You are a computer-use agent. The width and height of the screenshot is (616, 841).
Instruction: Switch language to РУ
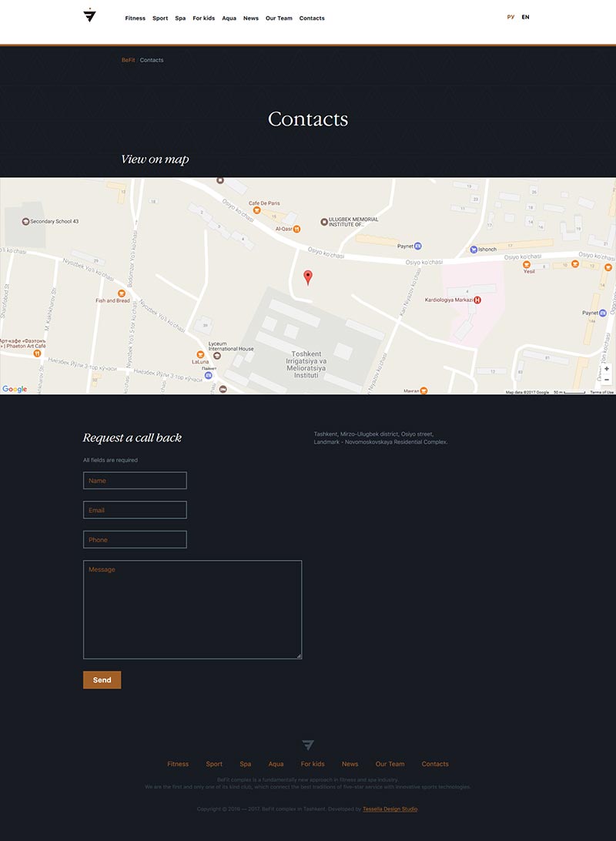(511, 17)
